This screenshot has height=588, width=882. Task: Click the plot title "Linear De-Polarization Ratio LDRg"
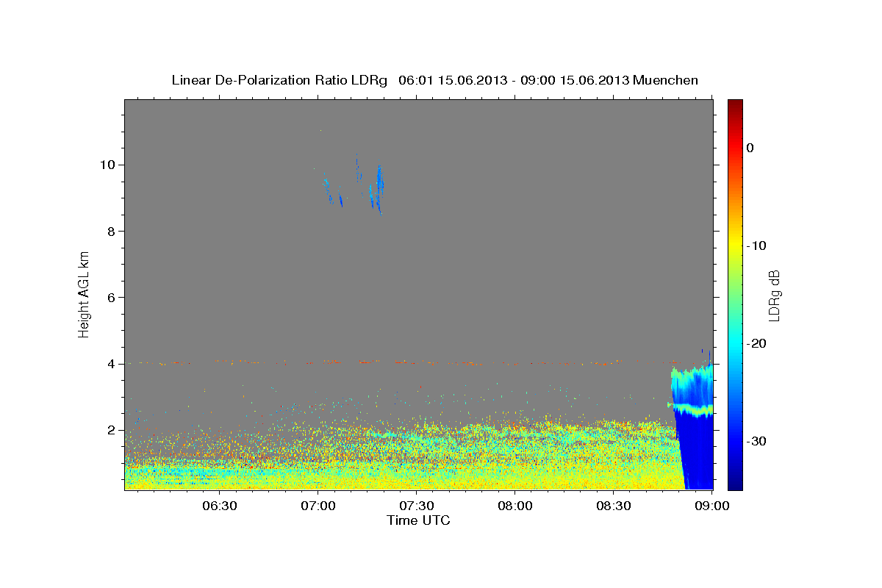pyautogui.click(x=279, y=80)
